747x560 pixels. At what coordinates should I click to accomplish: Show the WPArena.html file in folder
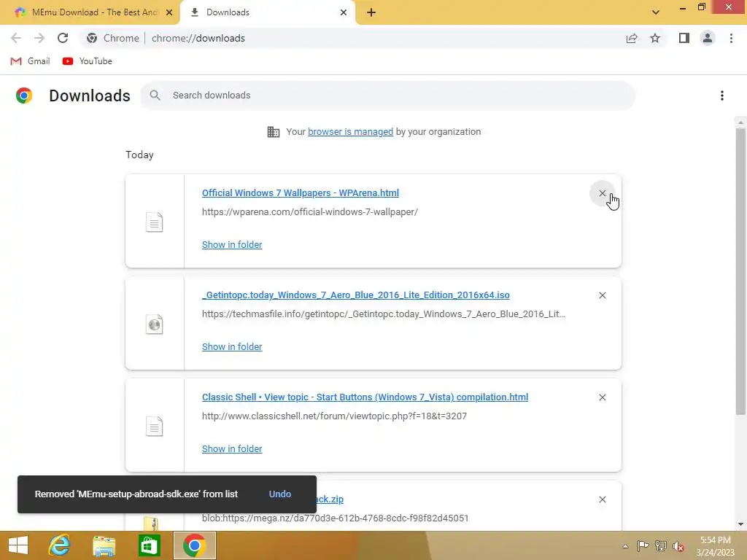point(232,244)
